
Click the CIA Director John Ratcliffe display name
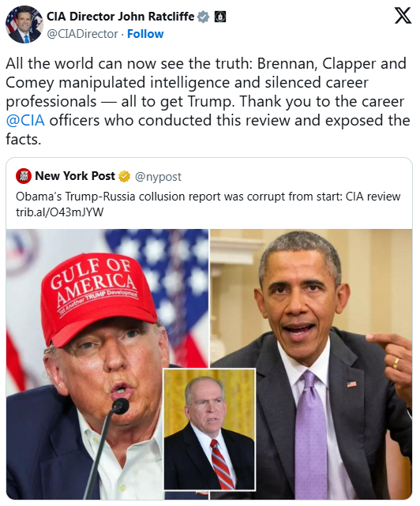[121, 17]
